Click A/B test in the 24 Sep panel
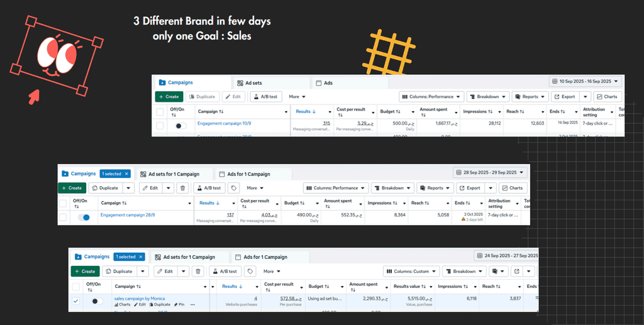 point(225,271)
